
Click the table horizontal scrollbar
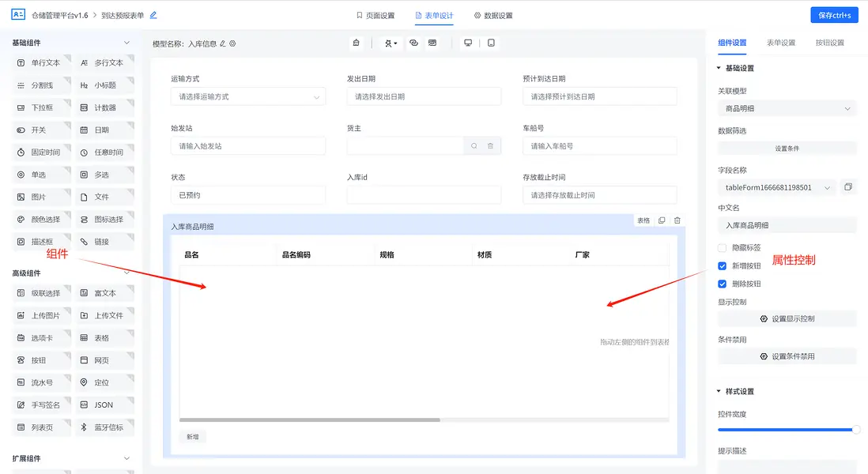pos(309,419)
